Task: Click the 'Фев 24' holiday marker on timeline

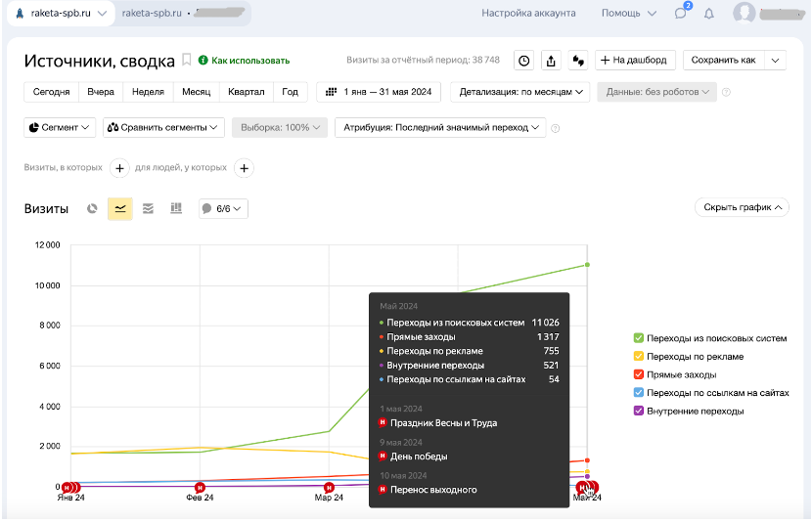Action: 200,487
